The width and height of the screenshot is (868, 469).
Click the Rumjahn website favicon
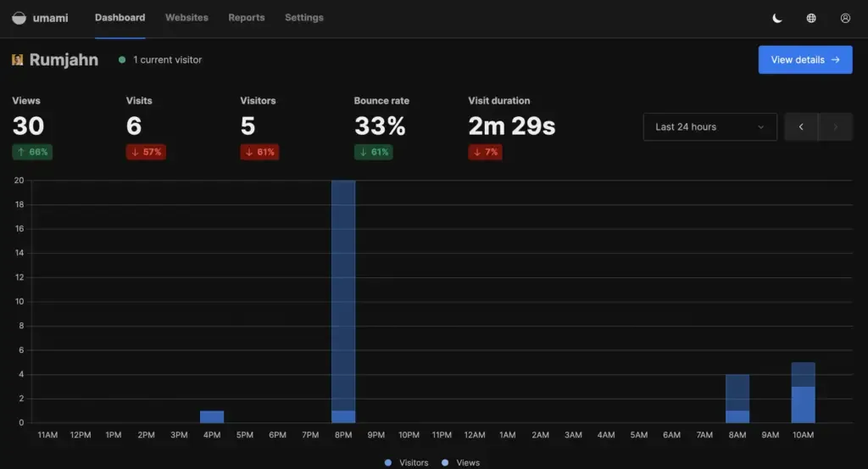click(18, 60)
